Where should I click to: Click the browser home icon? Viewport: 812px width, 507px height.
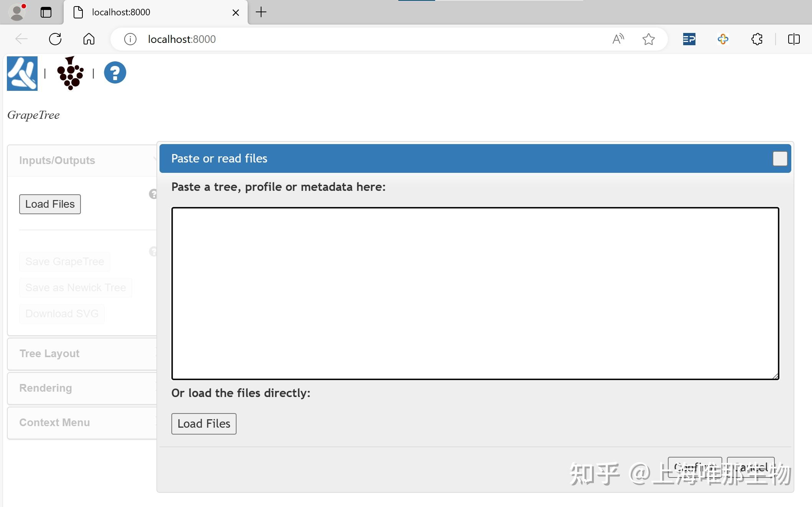click(89, 39)
